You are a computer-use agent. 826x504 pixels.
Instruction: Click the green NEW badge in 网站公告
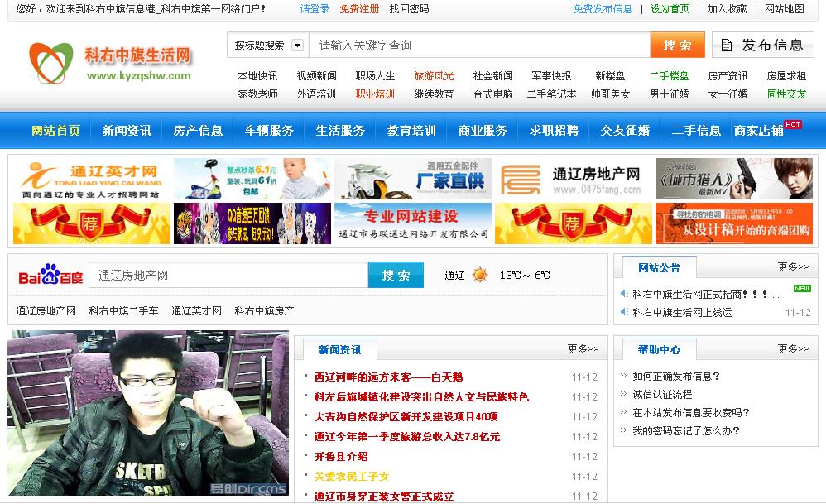click(801, 289)
